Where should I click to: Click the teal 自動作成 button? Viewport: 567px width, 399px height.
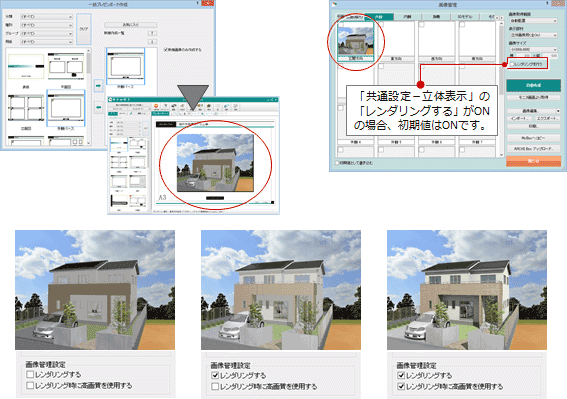[533, 85]
